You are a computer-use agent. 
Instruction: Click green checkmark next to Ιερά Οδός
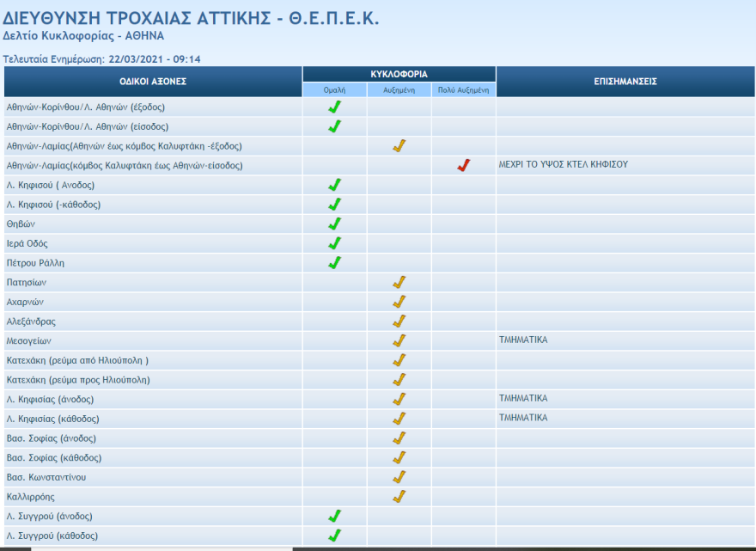pyautogui.click(x=335, y=244)
